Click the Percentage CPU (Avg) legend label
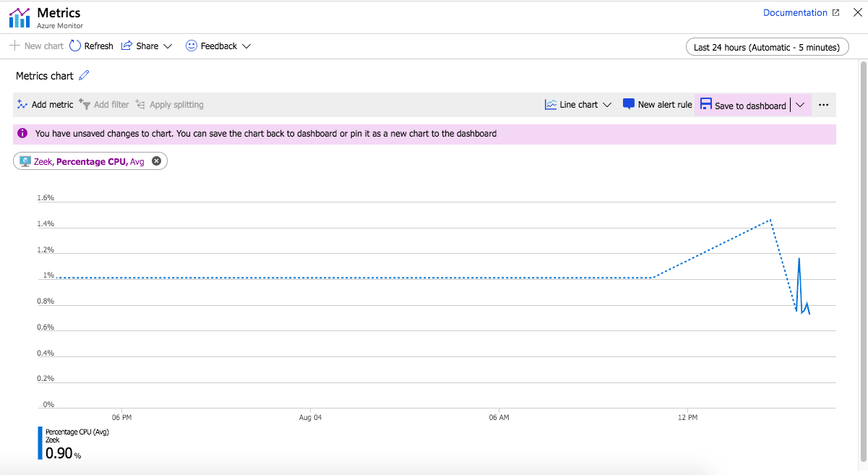The height and width of the screenshot is (475, 868). coord(77,432)
